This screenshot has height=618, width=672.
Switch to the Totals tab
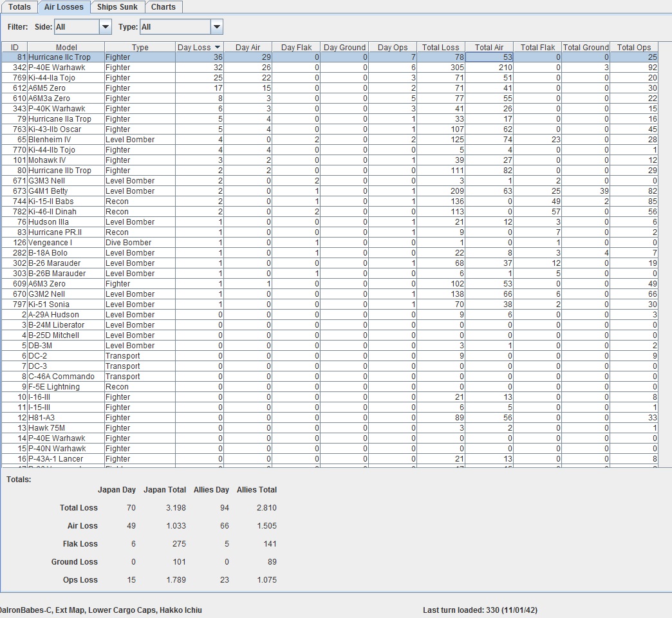(19, 7)
